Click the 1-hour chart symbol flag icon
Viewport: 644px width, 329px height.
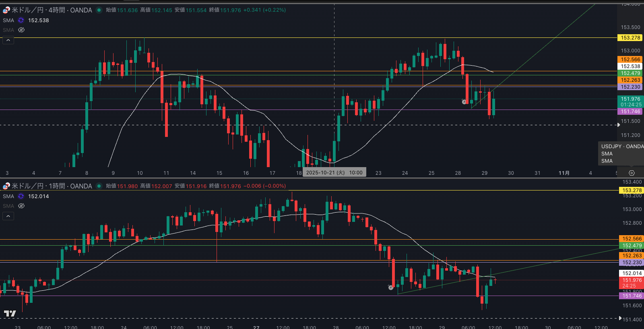(6, 186)
